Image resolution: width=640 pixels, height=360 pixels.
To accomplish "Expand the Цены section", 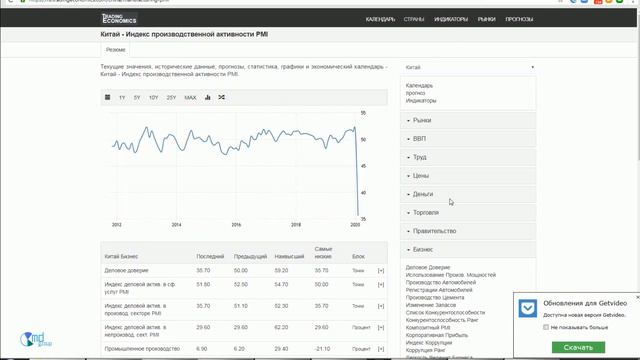I will (x=468, y=176).
